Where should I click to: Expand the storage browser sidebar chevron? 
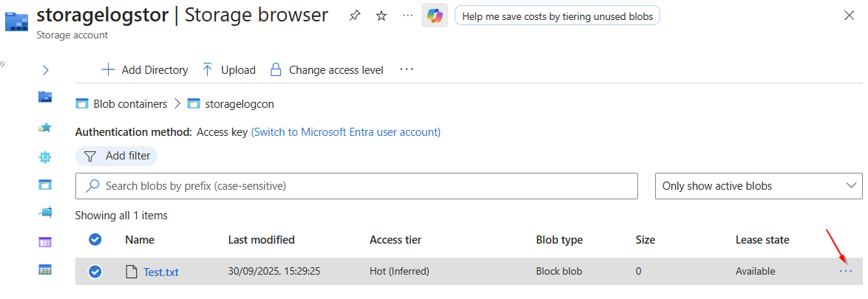pos(45,70)
